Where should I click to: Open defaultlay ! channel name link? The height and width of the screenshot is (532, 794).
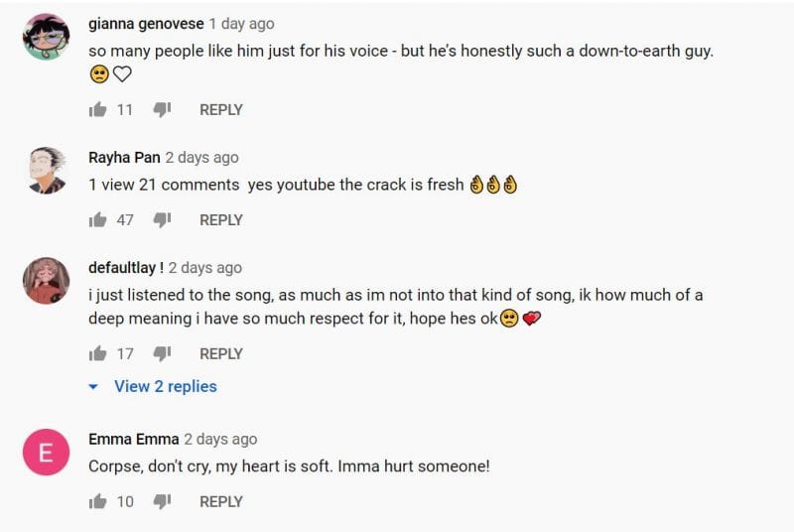(126, 268)
